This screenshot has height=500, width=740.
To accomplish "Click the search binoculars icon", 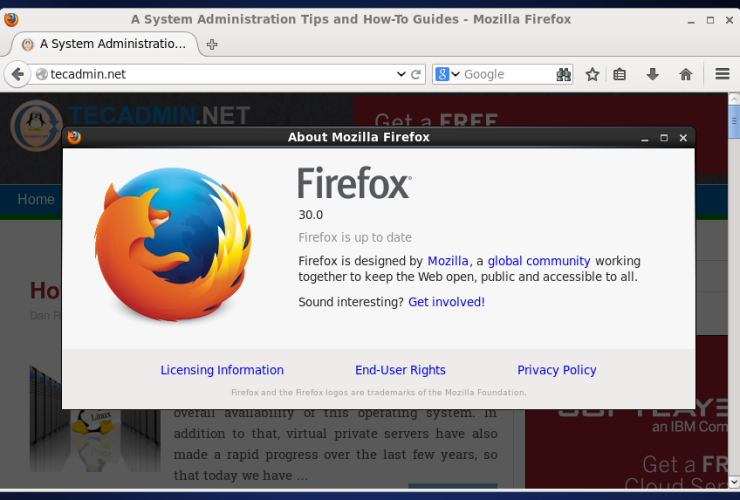I will (564, 74).
